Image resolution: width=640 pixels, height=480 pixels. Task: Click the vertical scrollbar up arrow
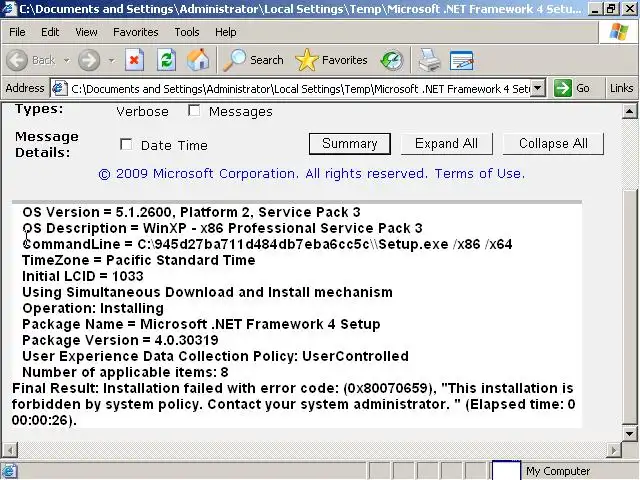629,111
